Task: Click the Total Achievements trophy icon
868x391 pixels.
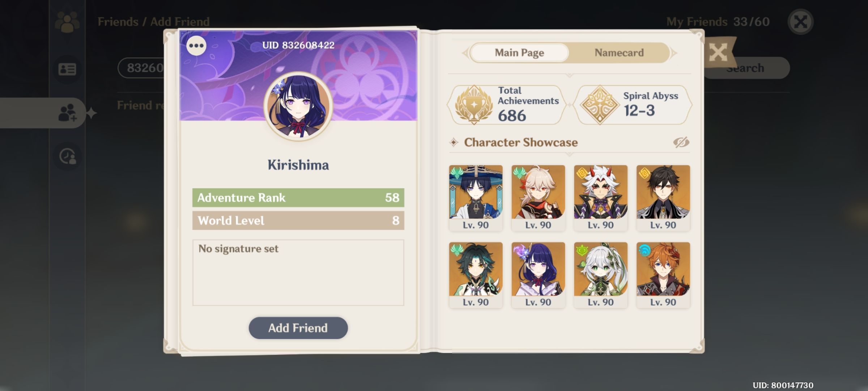Action: (474, 105)
